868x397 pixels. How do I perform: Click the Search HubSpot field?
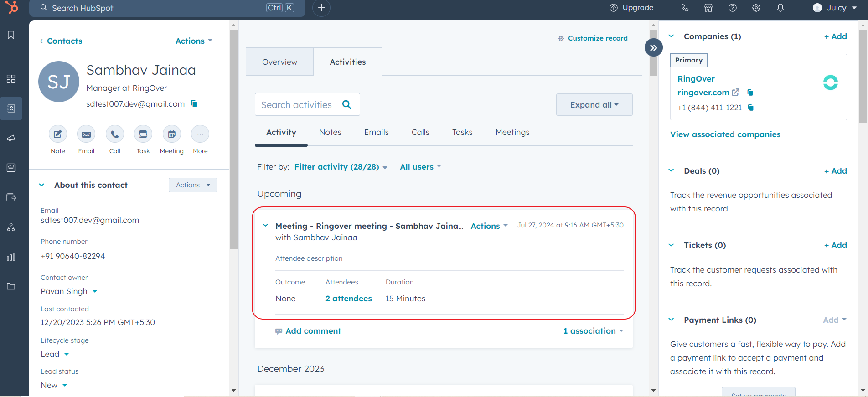[167, 8]
